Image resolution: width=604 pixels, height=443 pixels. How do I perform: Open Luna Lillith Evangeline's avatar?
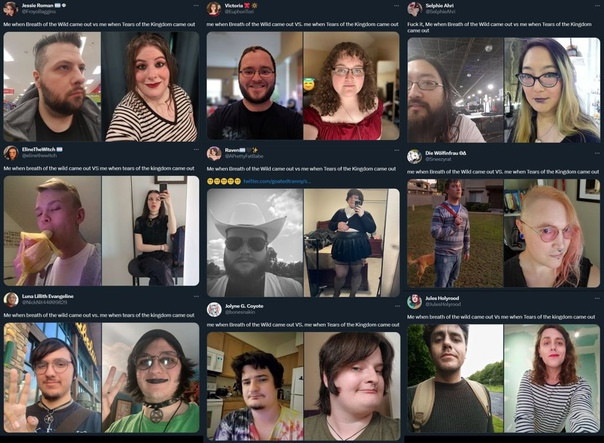(11, 299)
